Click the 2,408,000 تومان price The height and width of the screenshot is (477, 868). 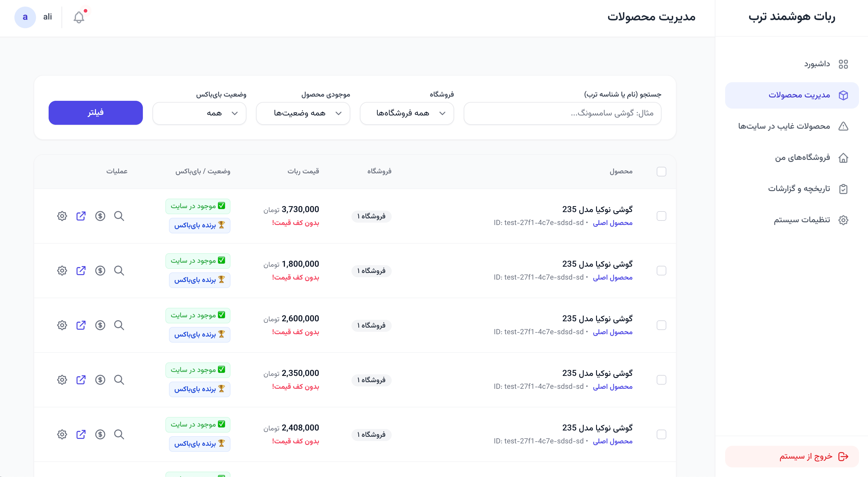pyautogui.click(x=291, y=427)
